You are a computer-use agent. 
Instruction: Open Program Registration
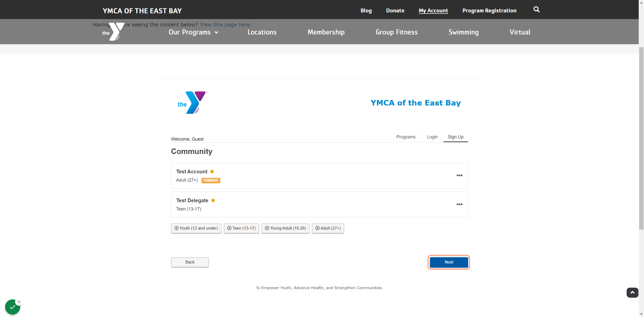(489, 11)
